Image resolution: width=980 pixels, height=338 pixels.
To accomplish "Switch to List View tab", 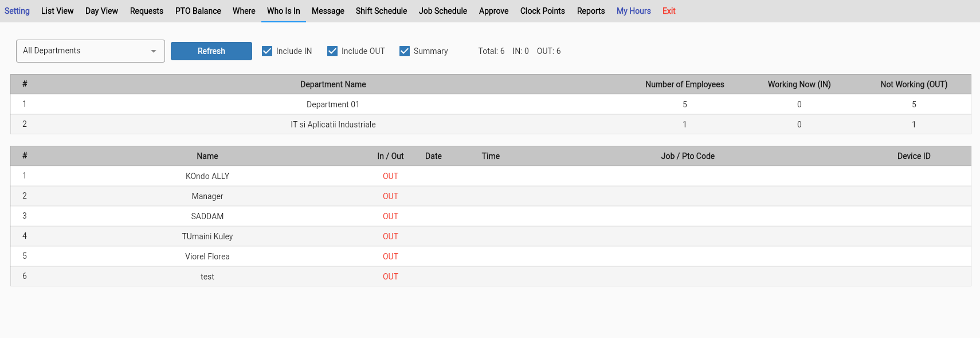I will (57, 11).
